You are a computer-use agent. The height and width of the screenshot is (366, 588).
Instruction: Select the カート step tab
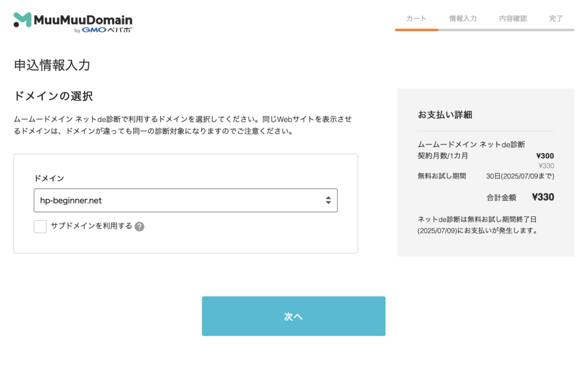(416, 18)
